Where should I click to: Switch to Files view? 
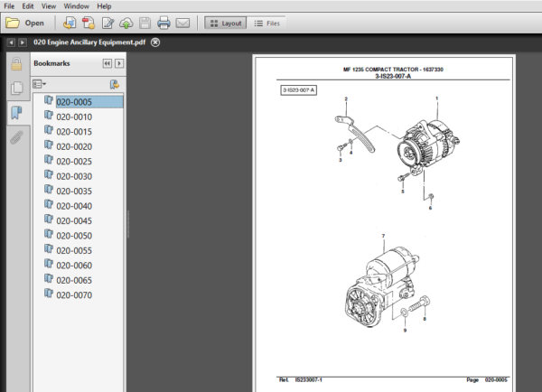266,23
